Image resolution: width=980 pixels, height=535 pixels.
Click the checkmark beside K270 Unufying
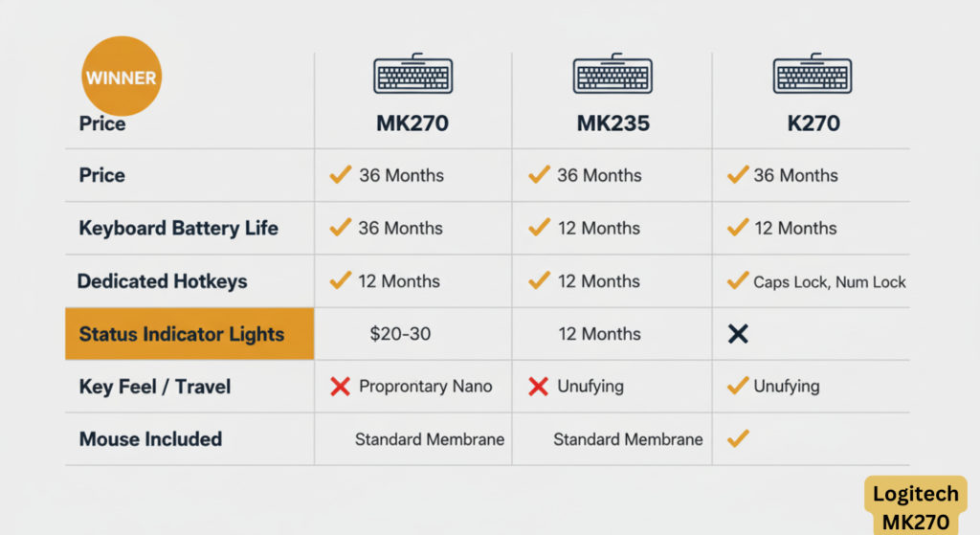click(737, 387)
